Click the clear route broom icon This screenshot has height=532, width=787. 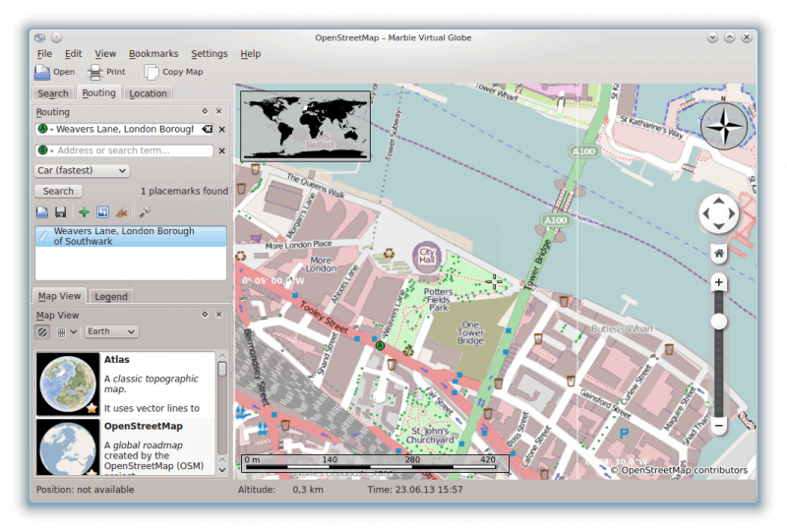pos(121,212)
